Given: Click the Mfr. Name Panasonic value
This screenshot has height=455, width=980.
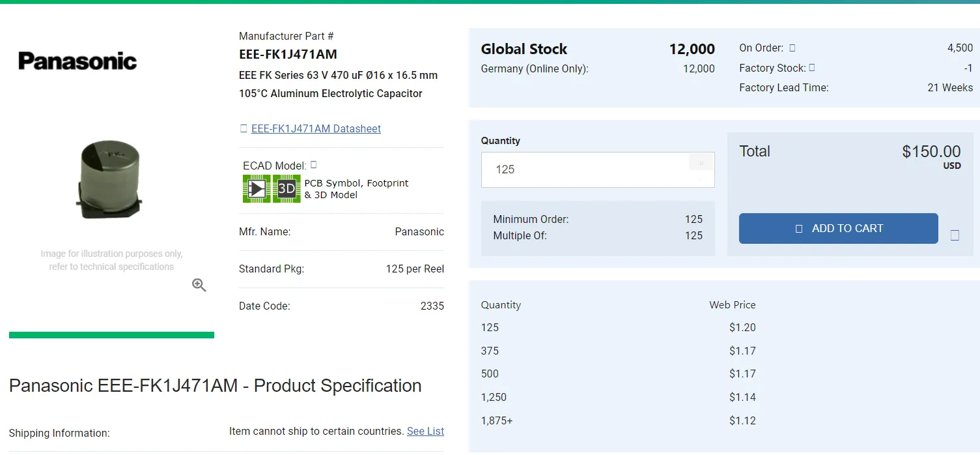Looking at the screenshot, I should pos(419,231).
